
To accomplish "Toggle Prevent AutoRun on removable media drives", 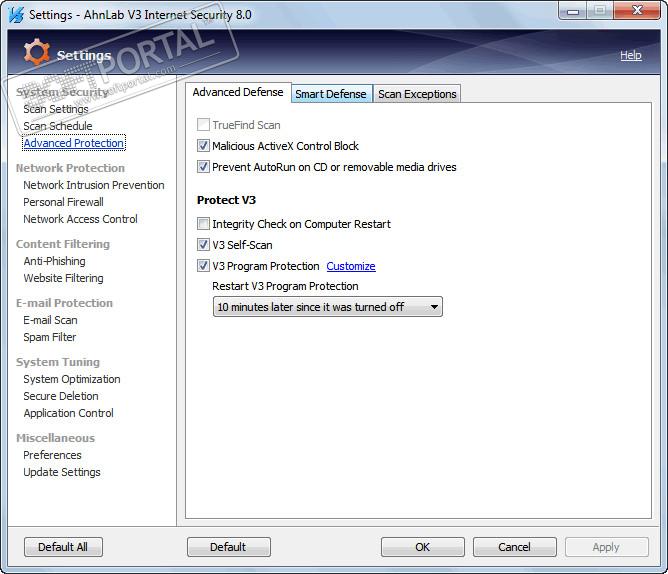I will coord(203,167).
